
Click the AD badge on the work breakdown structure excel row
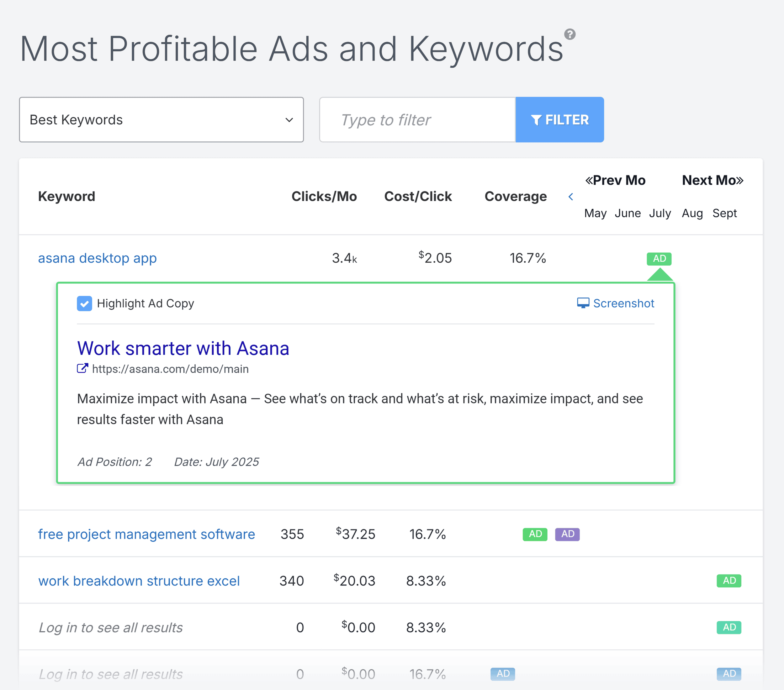coord(729,580)
